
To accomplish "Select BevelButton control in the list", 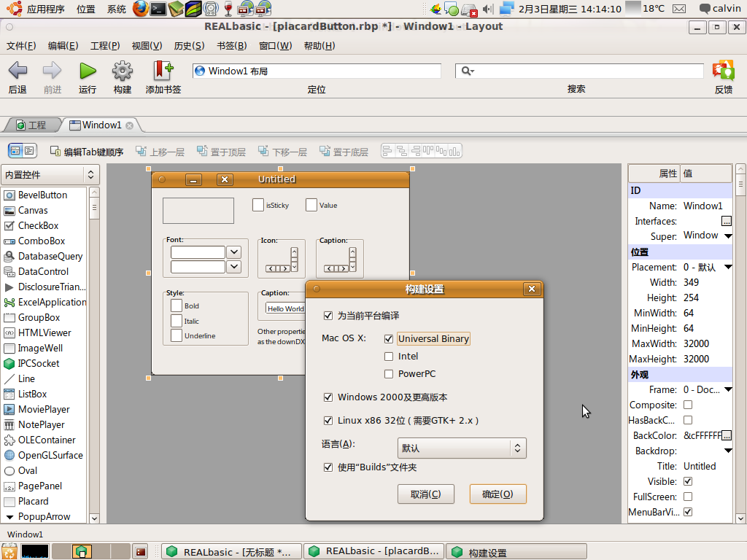I will point(42,195).
